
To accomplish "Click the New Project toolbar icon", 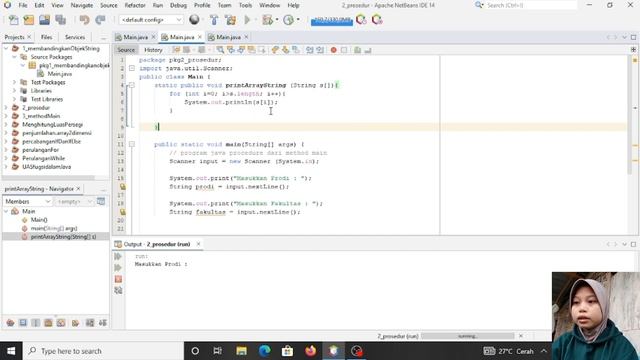I will click(29, 20).
